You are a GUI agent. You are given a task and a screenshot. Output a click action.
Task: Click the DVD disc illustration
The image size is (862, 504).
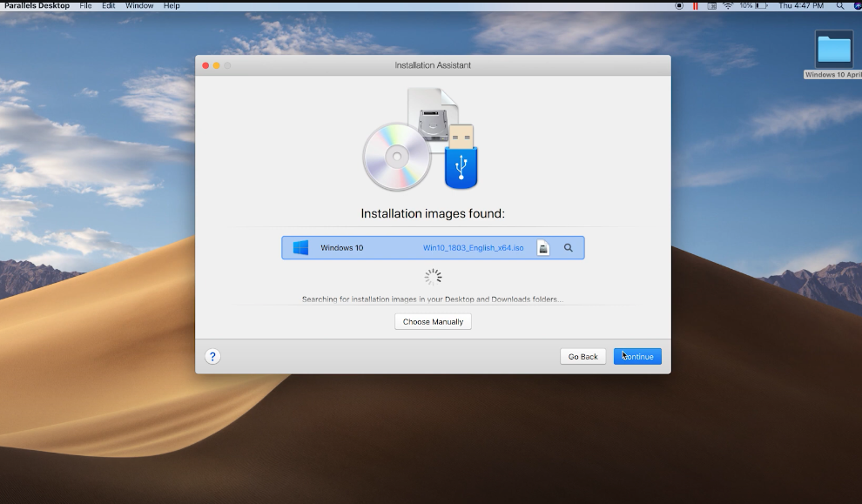(396, 158)
